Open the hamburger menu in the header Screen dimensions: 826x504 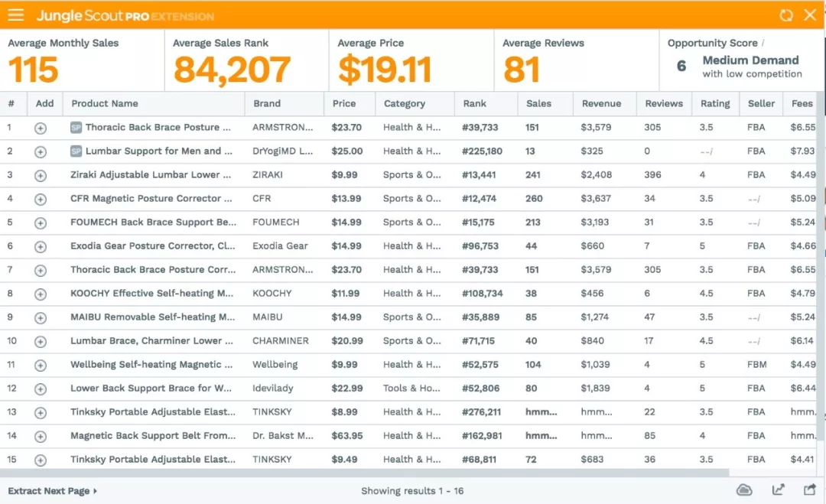point(16,15)
